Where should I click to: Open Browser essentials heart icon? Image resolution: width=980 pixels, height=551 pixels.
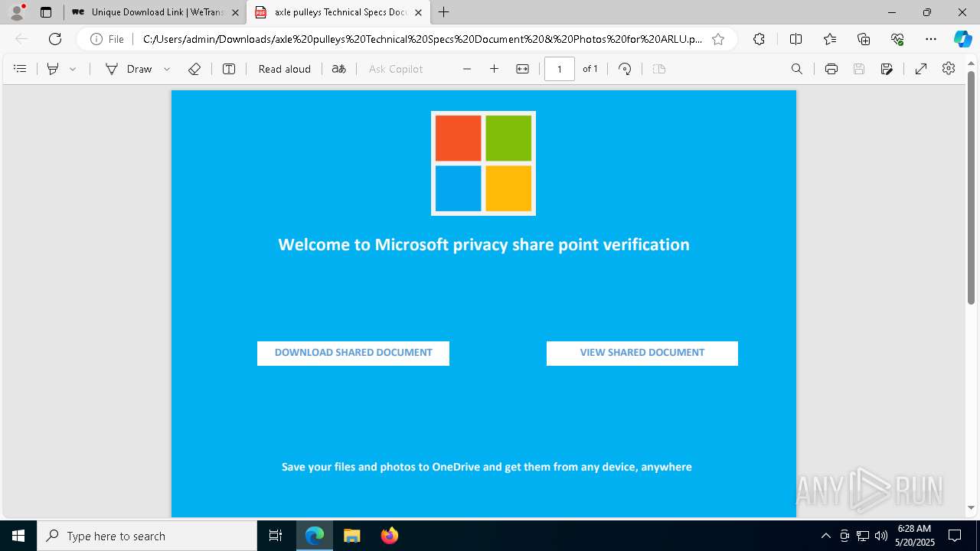pyautogui.click(x=897, y=39)
